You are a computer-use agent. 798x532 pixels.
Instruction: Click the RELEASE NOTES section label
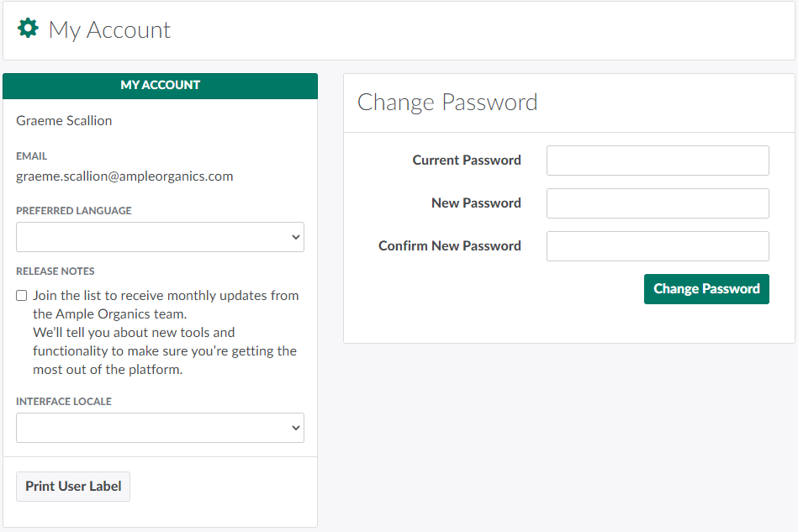(x=55, y=271)
